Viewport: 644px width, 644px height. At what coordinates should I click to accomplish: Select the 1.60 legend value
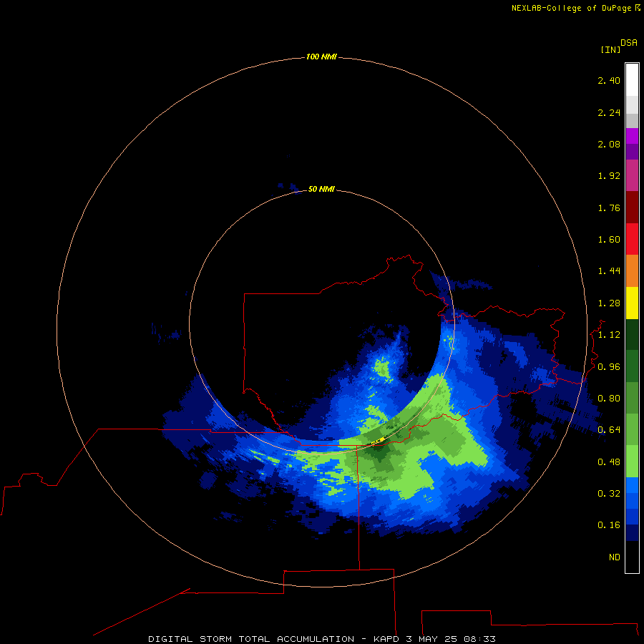(x=609, y=240)
